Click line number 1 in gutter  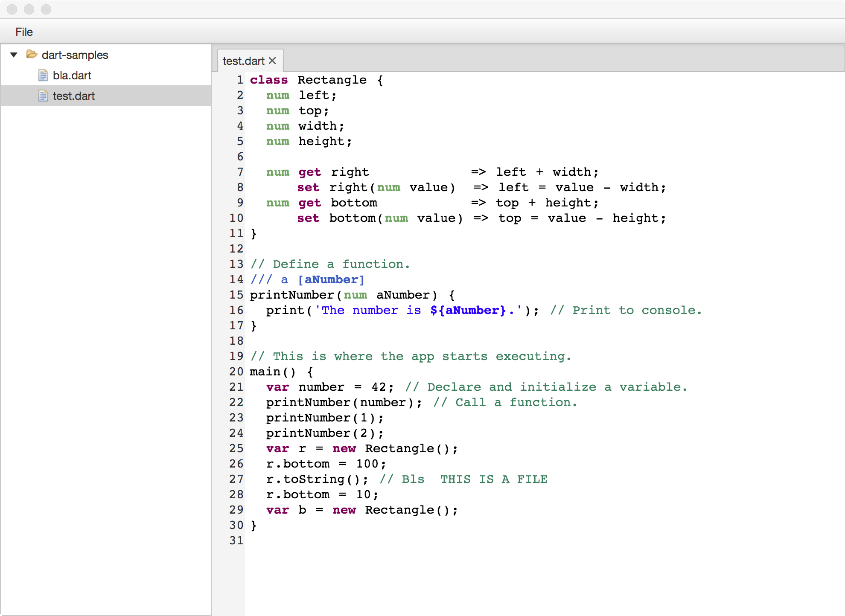click(x=240, y=80)
